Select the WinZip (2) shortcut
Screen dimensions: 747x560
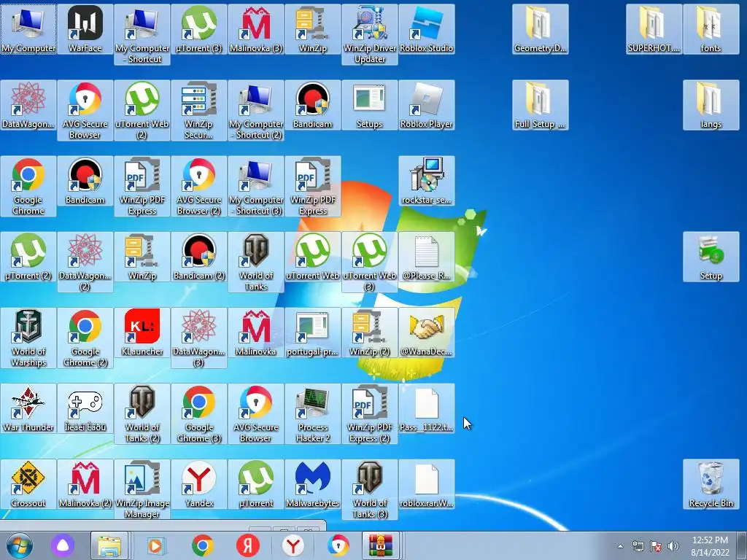tap(370, 332)
